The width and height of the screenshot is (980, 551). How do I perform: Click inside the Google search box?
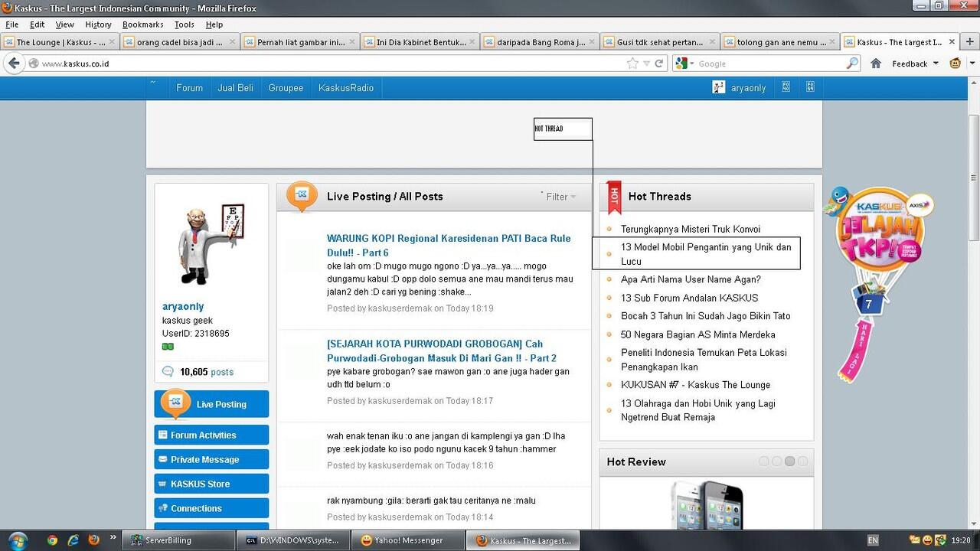tap(769, 64)
